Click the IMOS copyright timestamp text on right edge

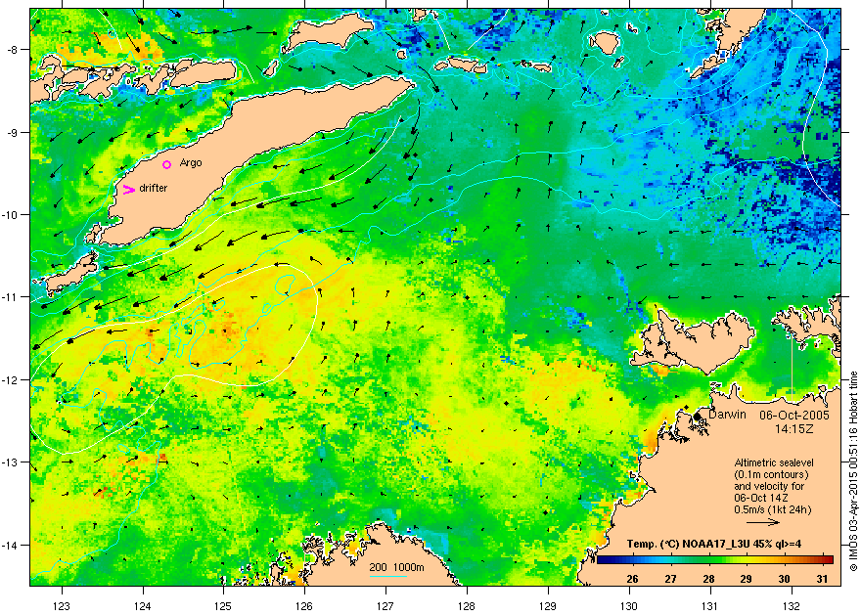pos(853,471)
